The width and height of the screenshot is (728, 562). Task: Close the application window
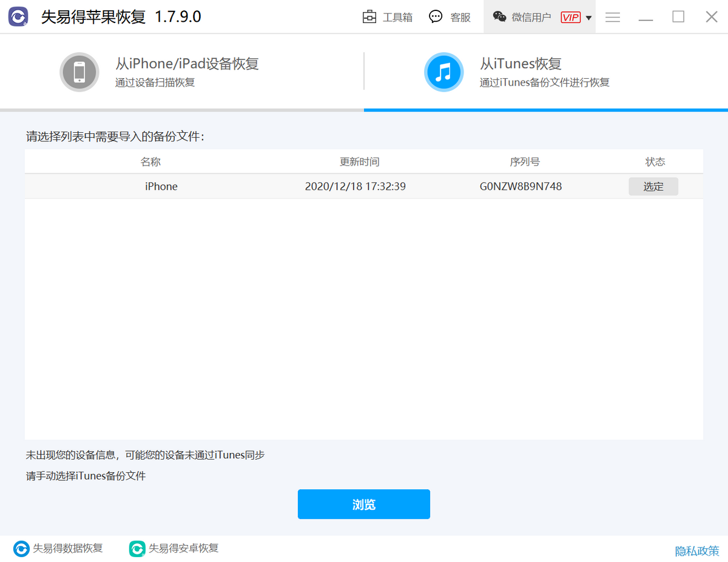[712, 17]
